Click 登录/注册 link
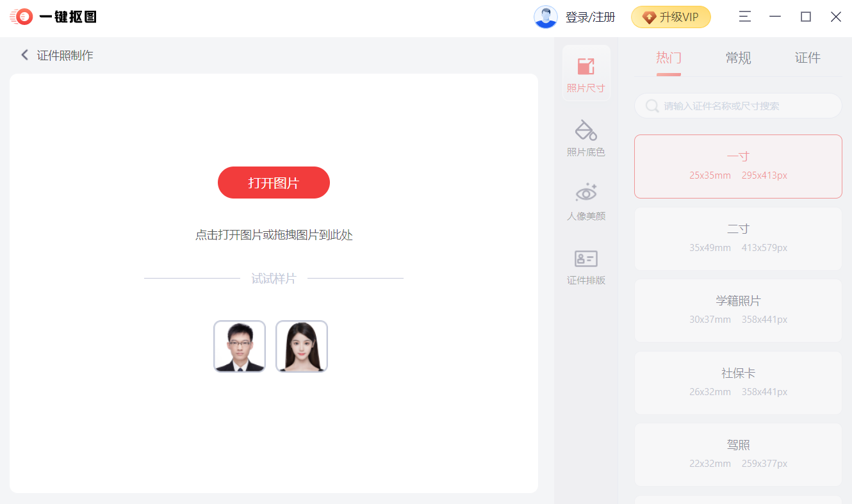Screen dimensions: 852x504 tap(590, 17)
